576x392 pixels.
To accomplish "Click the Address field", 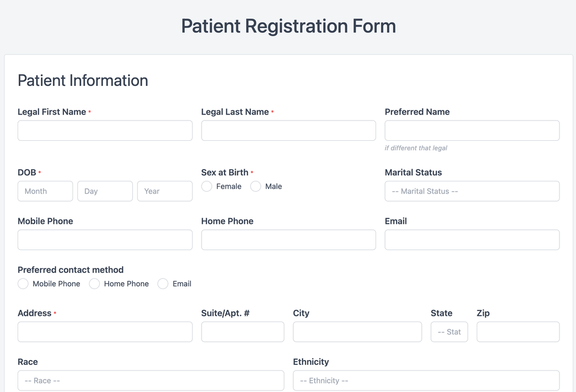I will [105, 332].
